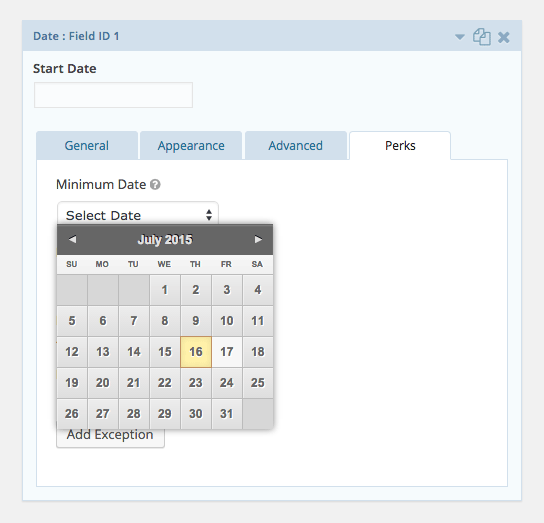Open the Advanced tab

point(296,145)
